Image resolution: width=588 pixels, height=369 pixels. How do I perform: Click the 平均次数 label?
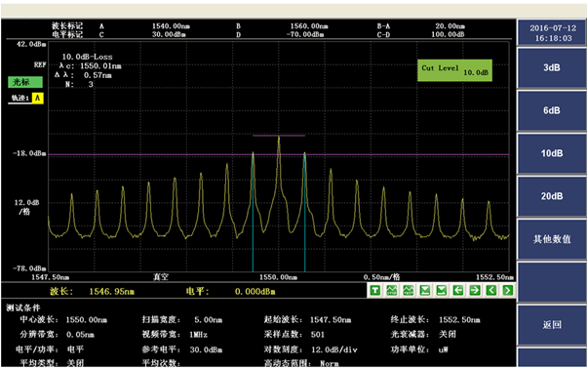[x=161, y=363]
